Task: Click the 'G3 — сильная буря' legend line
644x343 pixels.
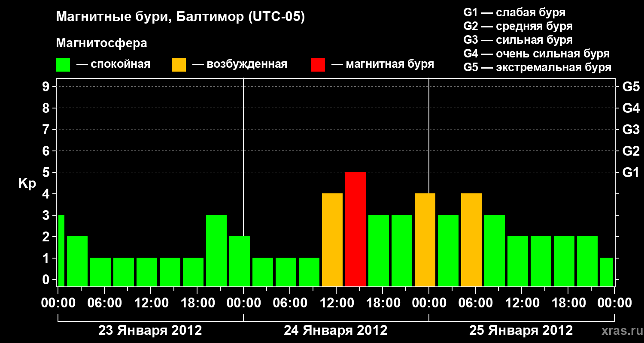Action: coord(518,40)
